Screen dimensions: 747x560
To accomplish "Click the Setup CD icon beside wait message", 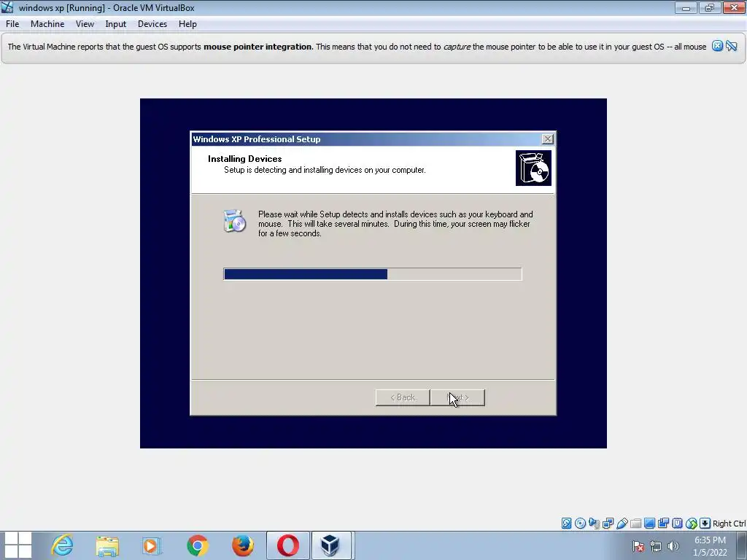I will pyautogui.click(x=235, y=220).
